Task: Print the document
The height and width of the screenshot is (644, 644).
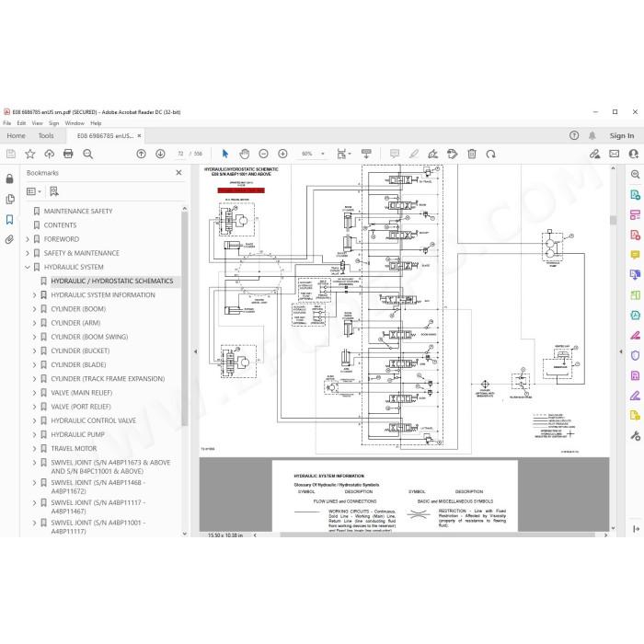Action: click(x=68, y=154)
